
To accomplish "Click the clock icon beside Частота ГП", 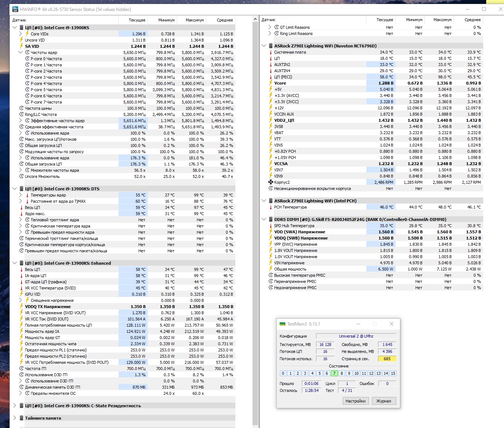I will coord(22,369).
